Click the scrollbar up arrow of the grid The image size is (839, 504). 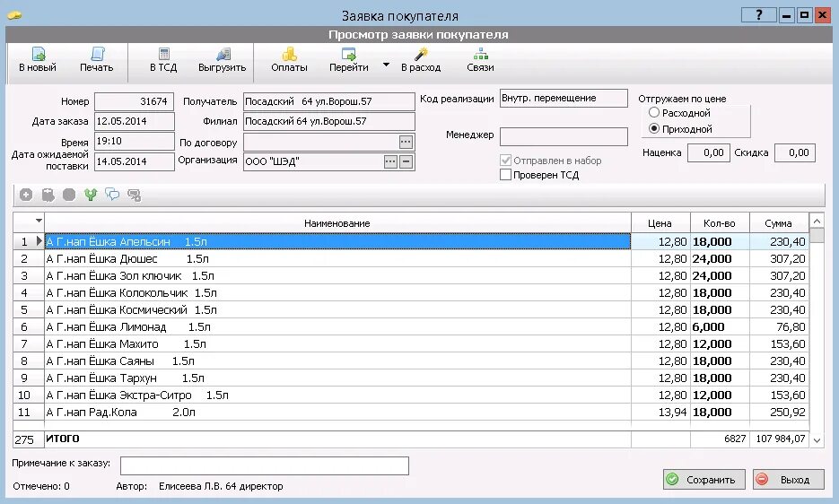[x=817, y=221]
